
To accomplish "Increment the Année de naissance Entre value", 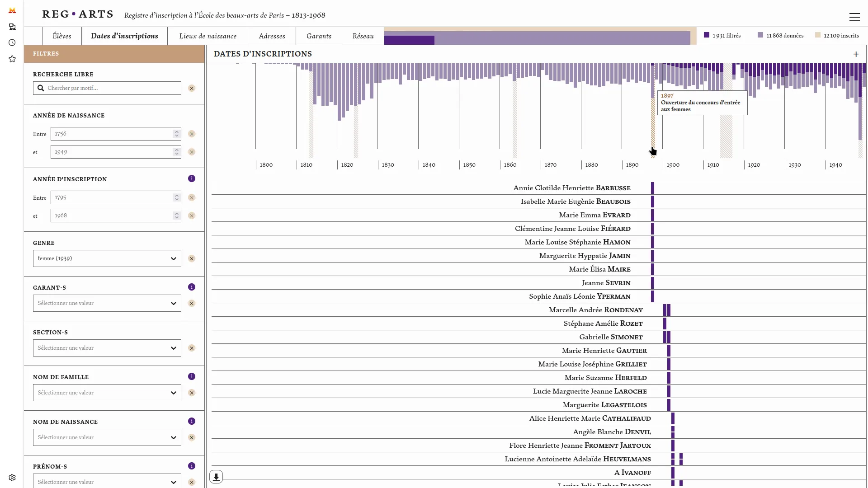I will click(x=176, y=131).
